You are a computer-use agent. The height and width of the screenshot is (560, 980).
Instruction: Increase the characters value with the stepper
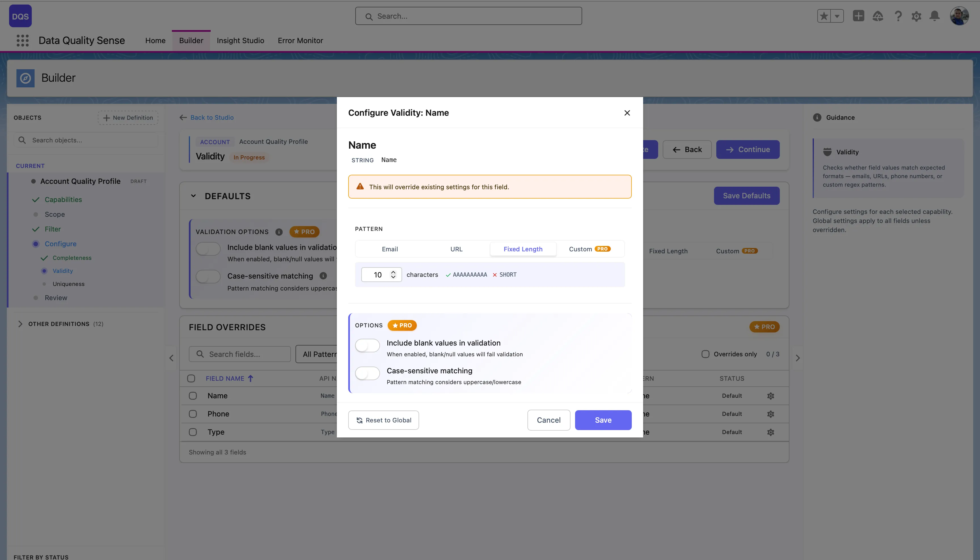[x=393, y=272]
